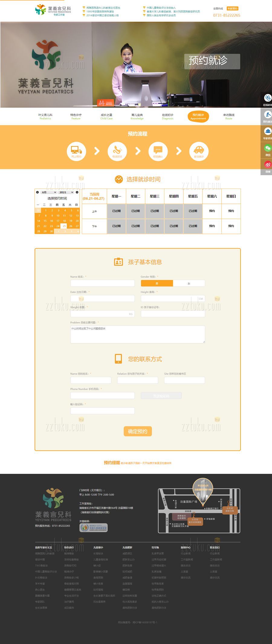Click the 确定预约 submit button
This screenshot has height=644, width=272.
(x=138, y=431)
